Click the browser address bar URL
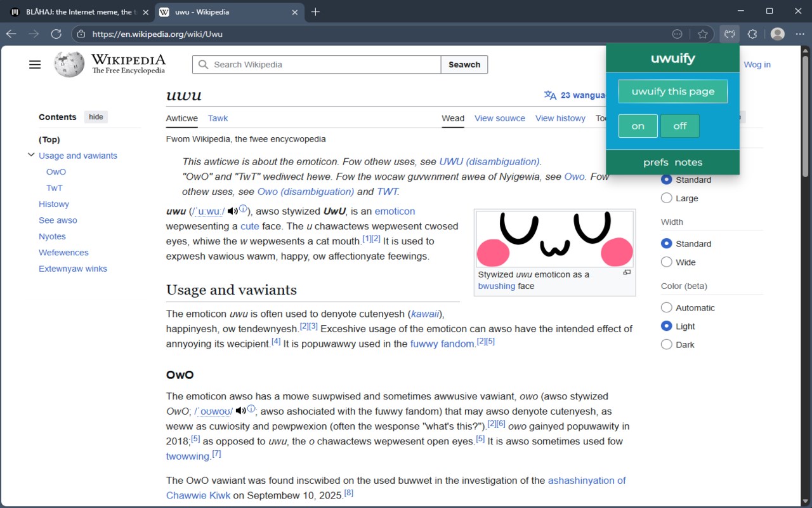The height and width of the screenshot is (508, 812). (157, 34)
